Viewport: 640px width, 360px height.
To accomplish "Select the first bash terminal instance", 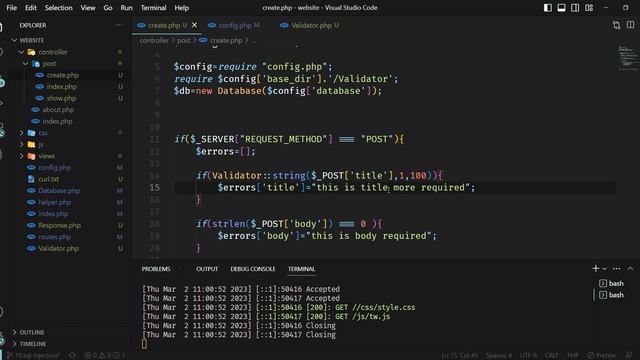I will [611, 283].
